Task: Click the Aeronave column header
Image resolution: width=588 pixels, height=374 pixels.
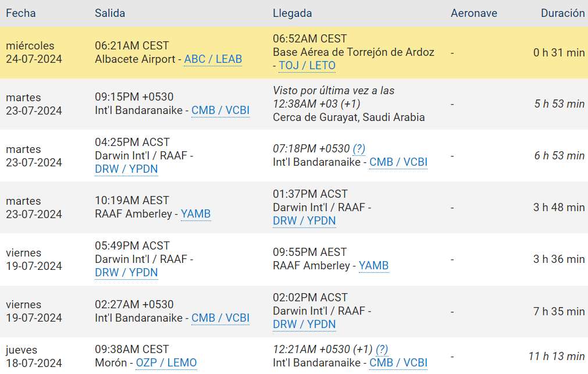Action: coord(473,13)
